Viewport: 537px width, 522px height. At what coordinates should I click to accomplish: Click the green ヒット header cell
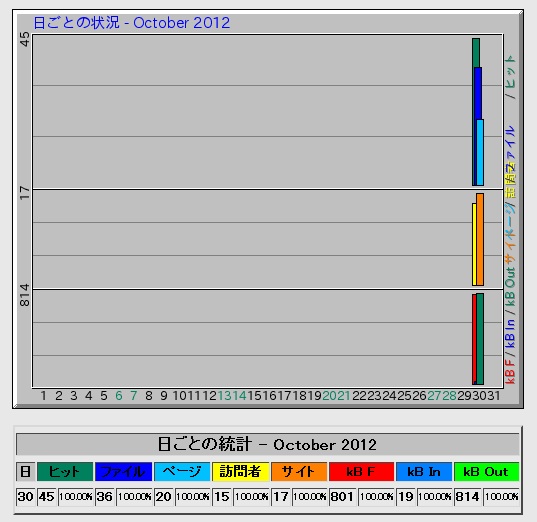65,471
